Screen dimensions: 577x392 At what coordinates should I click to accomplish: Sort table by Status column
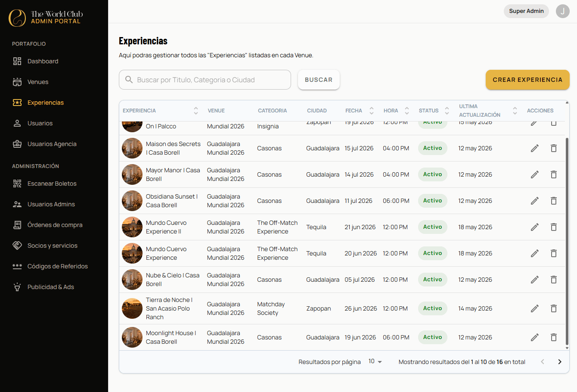point(447,111)
